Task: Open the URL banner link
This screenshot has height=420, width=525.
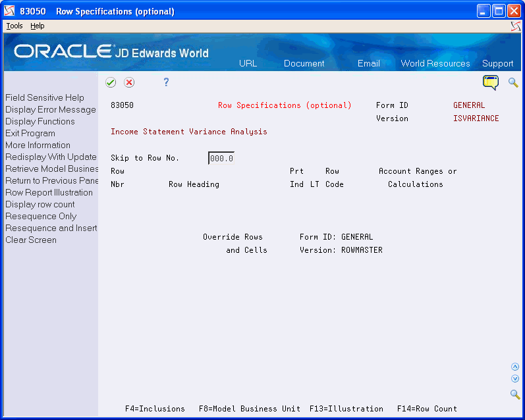Action: click(248, 63)
